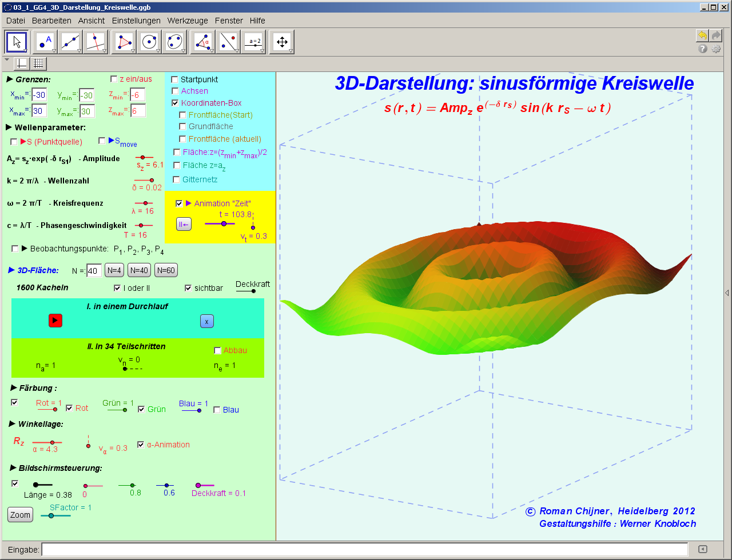The image size is (732, 560).
Task: Uncheck the sichtbar checkbox
Action: (x=188, y=288)
